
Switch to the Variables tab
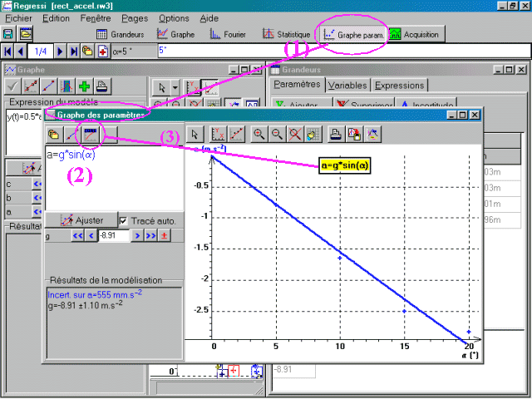point(347,85)
